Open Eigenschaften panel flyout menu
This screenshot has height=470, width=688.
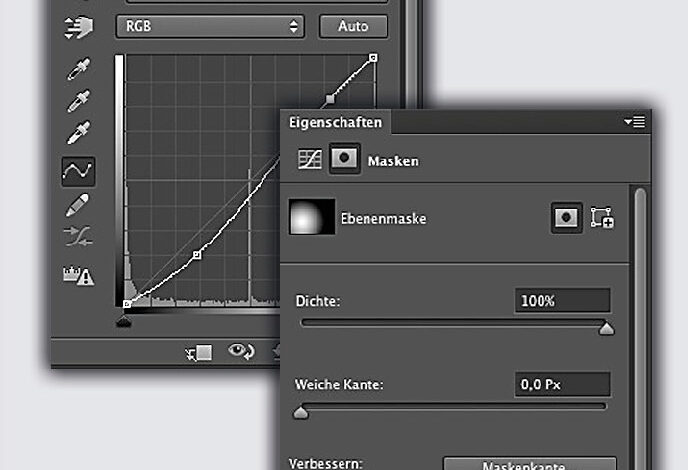pos(634,122)
